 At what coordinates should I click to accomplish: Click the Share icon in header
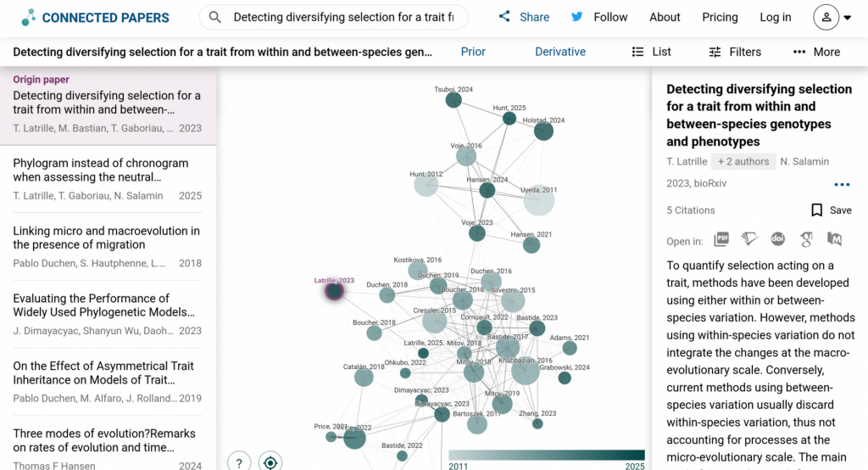[x=505, y=17]
